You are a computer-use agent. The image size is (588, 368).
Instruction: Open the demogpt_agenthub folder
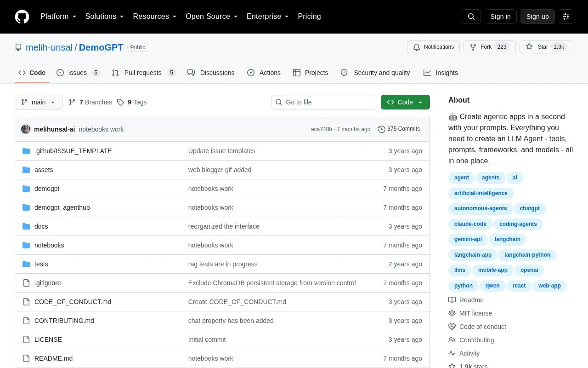tap(62, 207)
